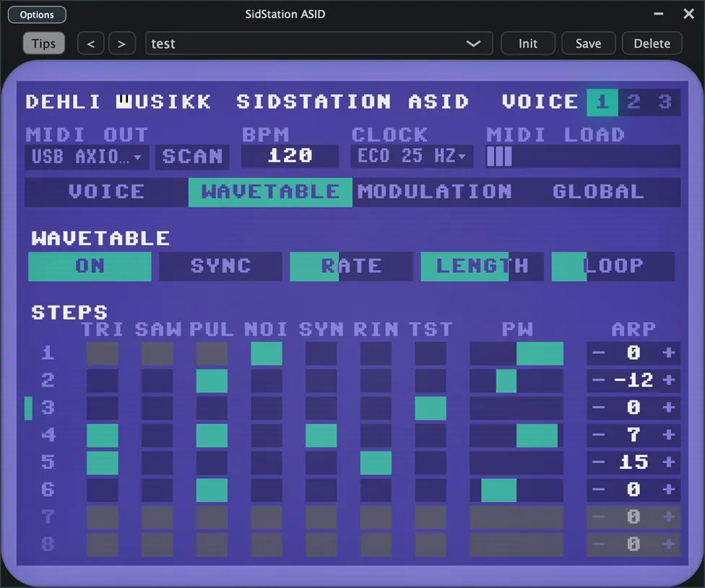This screenshot has height=588, width=705.
Task: Decrease ARP value on step 1
Action: (x=598, y=353)
